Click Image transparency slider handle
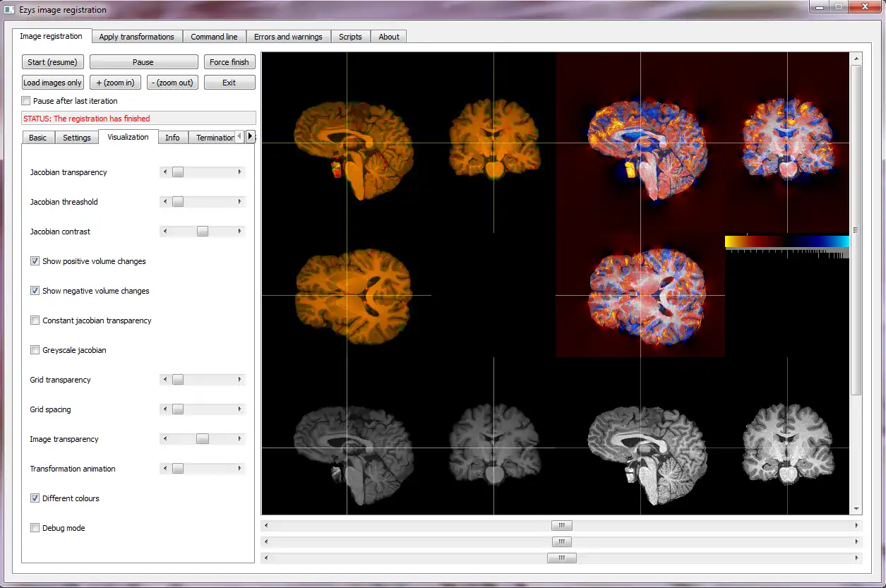The width and height of the screenshot is (886, 588). [203, 439]
